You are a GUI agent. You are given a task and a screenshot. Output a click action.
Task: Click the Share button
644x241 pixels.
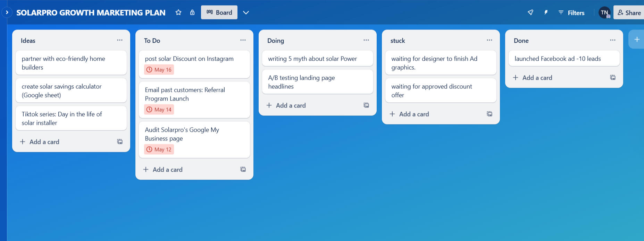click(629, 12)
